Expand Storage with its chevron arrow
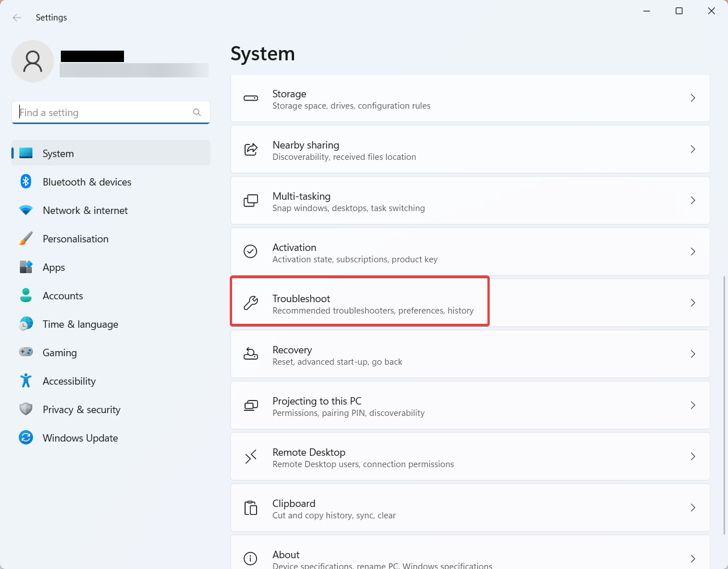Viewport: 728px width, 569px height. click(x=693, y=98)
